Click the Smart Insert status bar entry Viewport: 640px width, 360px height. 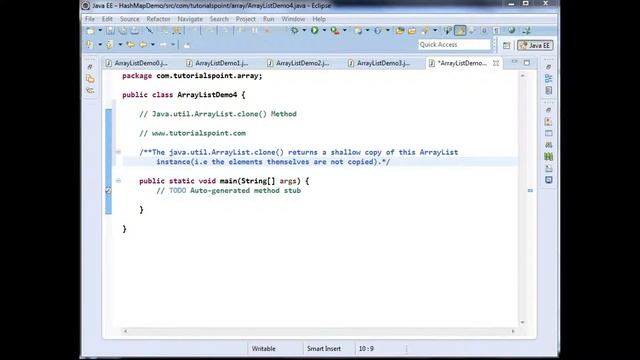(324, 349)
